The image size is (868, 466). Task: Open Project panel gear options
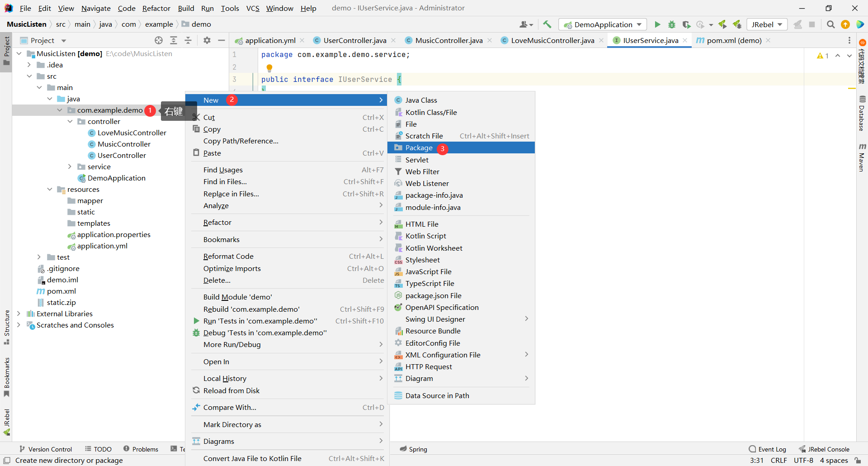pyautogui.click(x=207, y=40)
